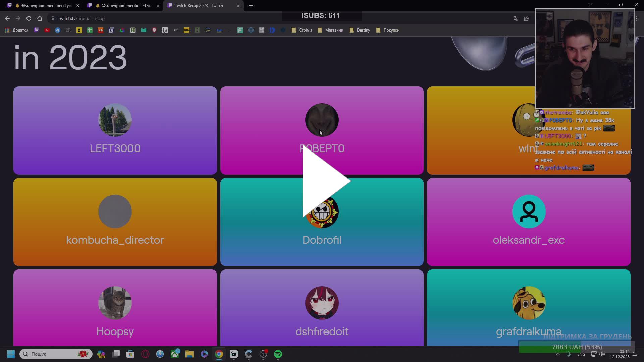Click the translate page icon in the address bar
The width and height of the screenshot is (644, 362).
[x=516, y=18]
